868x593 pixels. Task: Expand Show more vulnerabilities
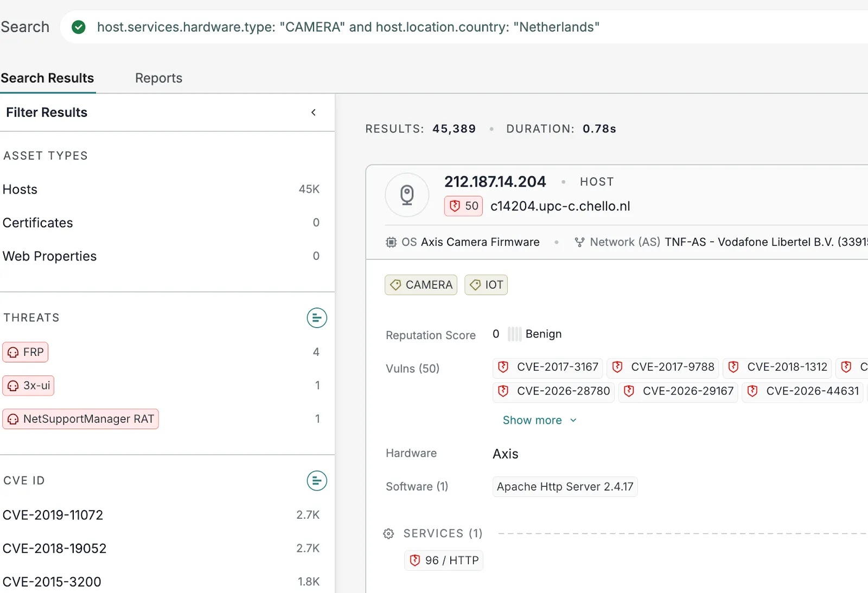540,420
